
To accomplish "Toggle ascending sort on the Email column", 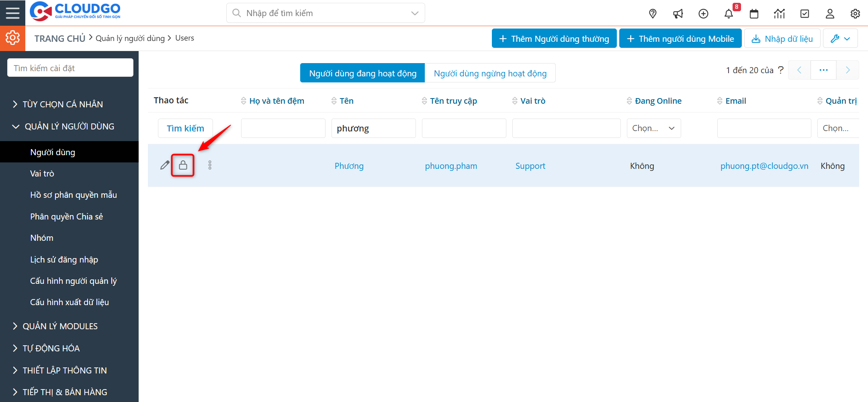I will click(719, 98).
